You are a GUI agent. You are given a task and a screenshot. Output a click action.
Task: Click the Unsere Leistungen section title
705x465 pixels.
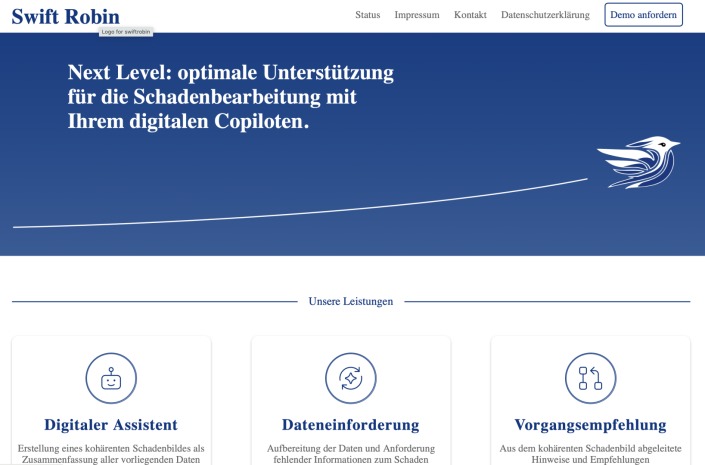(351, 301)
